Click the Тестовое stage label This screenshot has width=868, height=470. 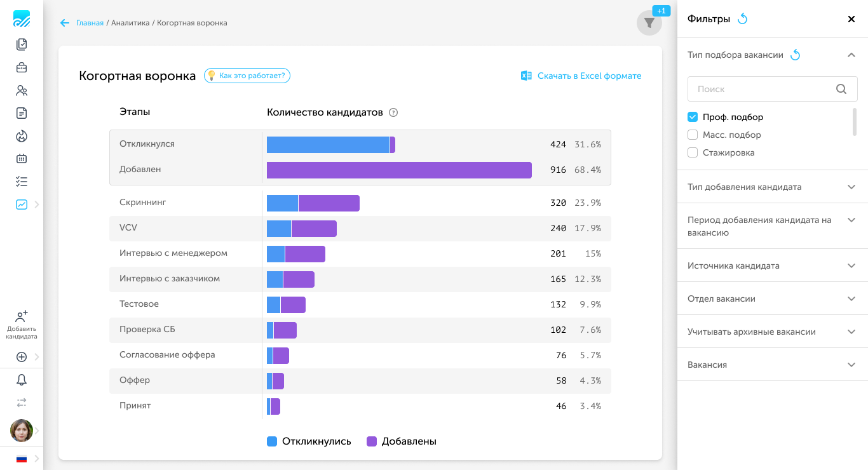click(x=139, y=304)
